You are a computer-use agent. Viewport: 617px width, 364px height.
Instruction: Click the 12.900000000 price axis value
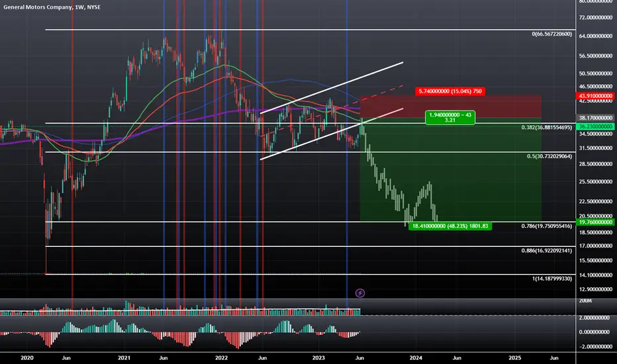[595, 289]
